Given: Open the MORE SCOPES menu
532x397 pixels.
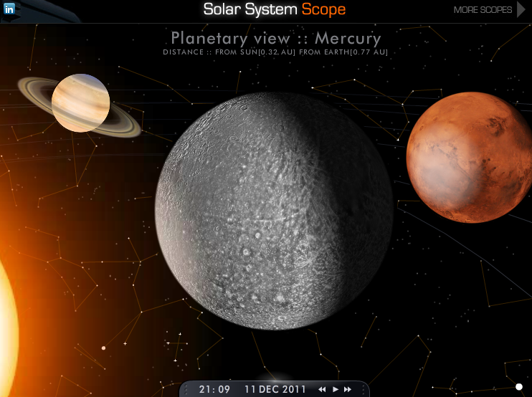Looking at the screenshot, I should coord(483,10).
